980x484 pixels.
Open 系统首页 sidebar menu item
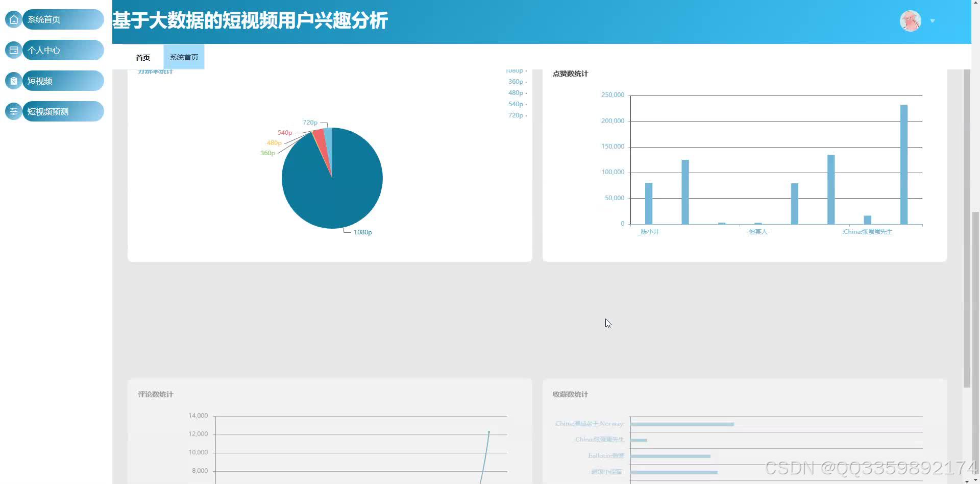tap(63, 19)
